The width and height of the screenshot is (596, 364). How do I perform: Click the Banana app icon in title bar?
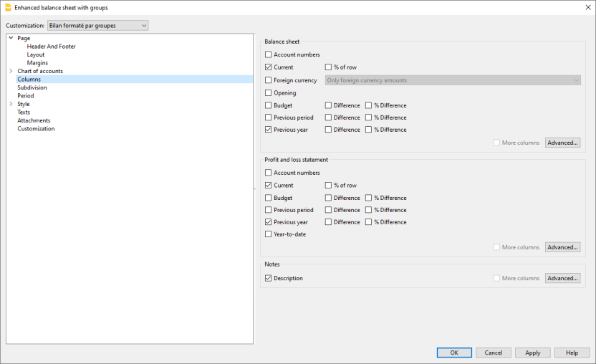tap(8, 8)
